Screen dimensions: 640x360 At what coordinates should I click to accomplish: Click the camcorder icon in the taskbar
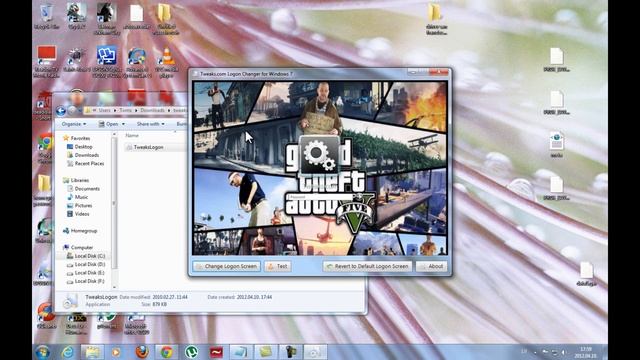[x=290, y=352]
